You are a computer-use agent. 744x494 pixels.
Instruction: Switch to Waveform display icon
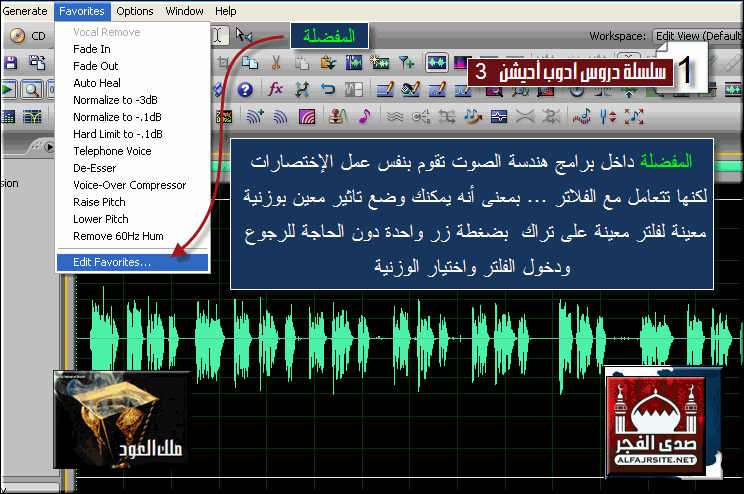[437, 63]
